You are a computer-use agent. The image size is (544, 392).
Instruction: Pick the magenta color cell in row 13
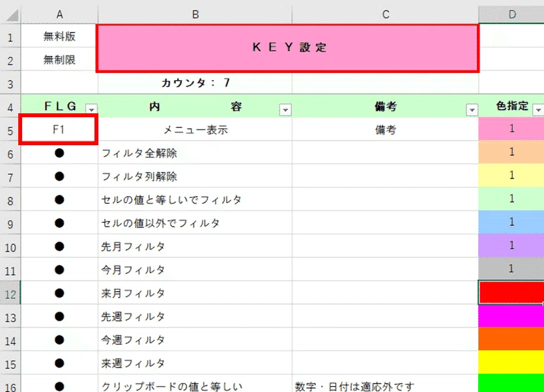(x=511, y=316)
